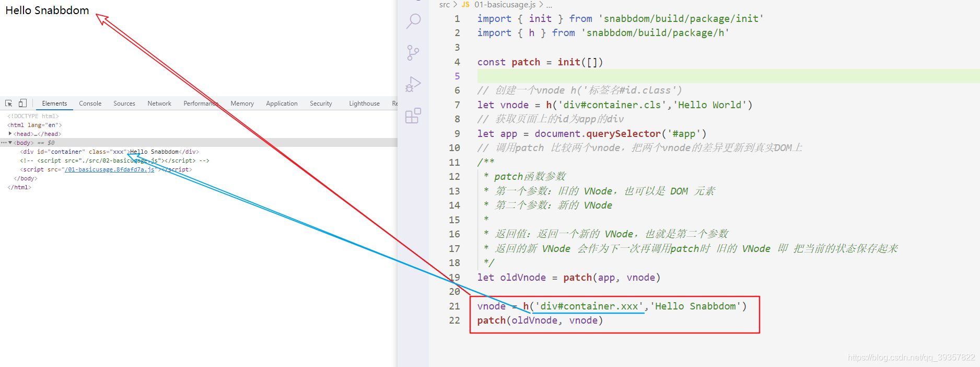Collapse the body element node
This screenshot has width=980, height=367.
coord(10,143)
